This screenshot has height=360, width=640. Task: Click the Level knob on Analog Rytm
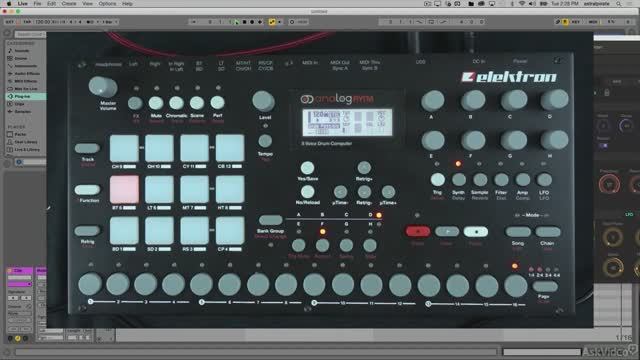coord(263,101)
